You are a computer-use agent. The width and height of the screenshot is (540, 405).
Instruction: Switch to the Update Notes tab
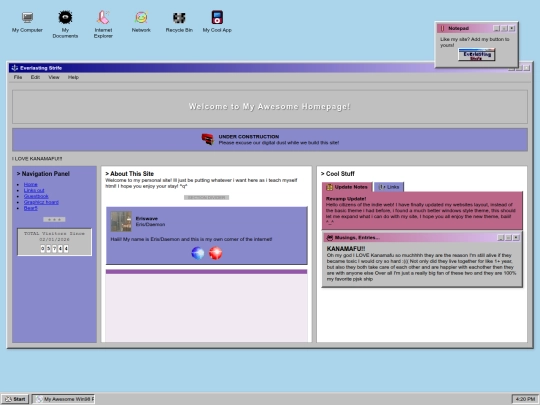pyautogui.click(x=347, y=187)
